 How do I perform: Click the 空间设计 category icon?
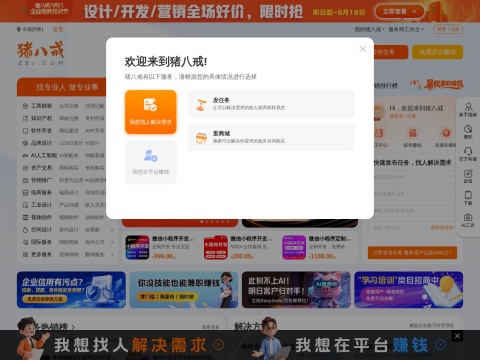[x=25, y=230]
